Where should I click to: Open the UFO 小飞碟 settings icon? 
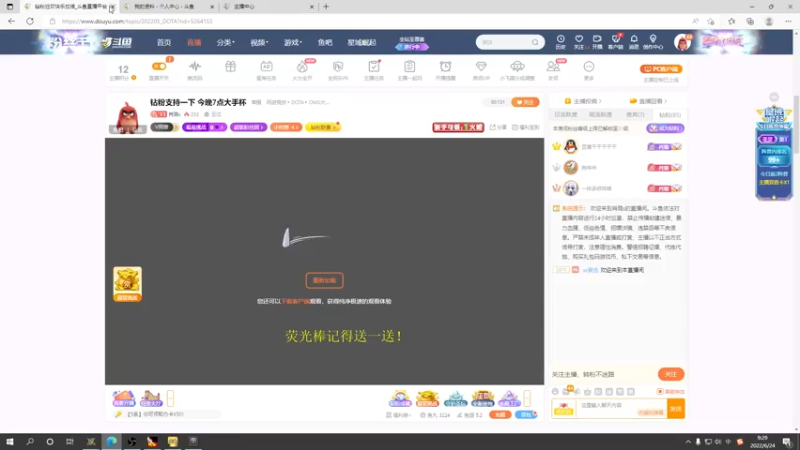[x=517, y=70]
